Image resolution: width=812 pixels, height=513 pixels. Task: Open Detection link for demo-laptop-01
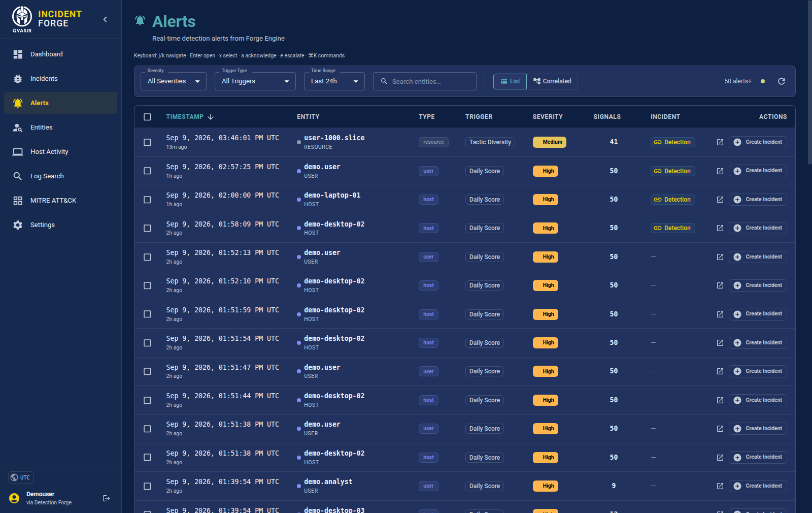(672, 200)
